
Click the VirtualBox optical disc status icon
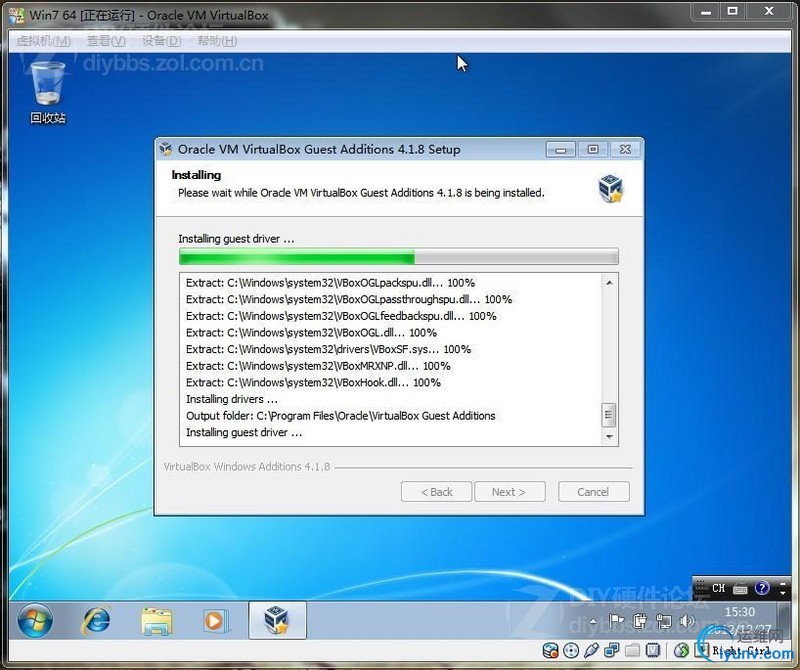(x=571, y=650)
